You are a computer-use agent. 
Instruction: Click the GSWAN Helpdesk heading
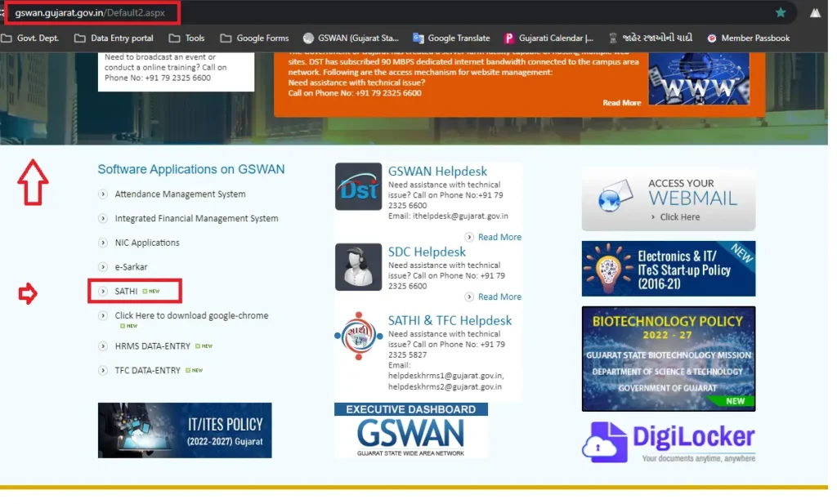[437, 172]
